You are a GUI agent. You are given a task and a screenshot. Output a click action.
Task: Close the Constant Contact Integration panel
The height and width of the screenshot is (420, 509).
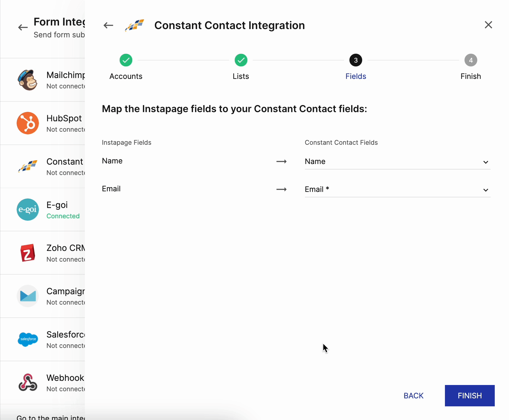[488, 25]
